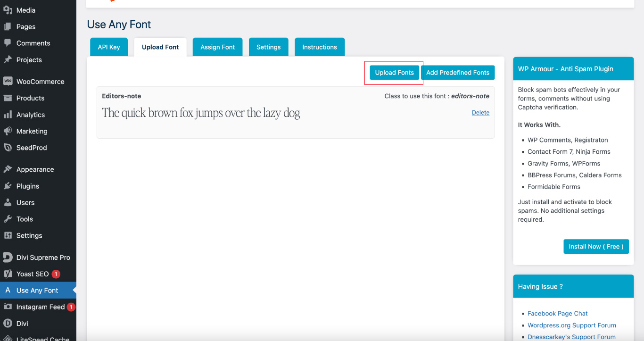Click the Products box icon
Viewport: 644px width, 341px height.
tap(8, 98)
